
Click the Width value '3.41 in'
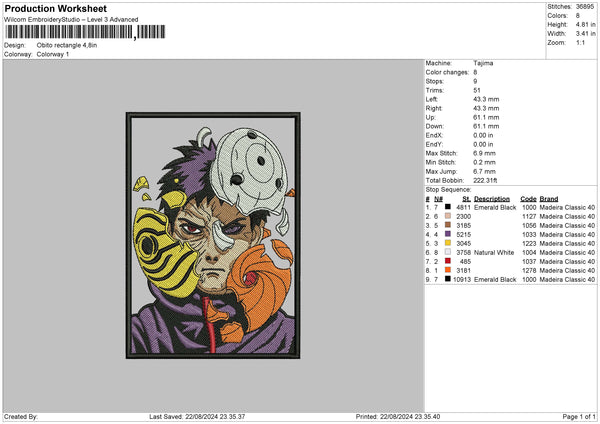[x=585, y=34]
